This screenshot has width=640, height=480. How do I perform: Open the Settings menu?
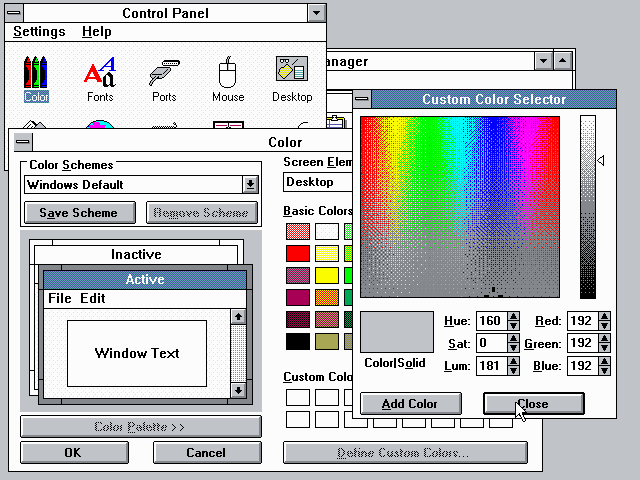(x=39, y=32)
